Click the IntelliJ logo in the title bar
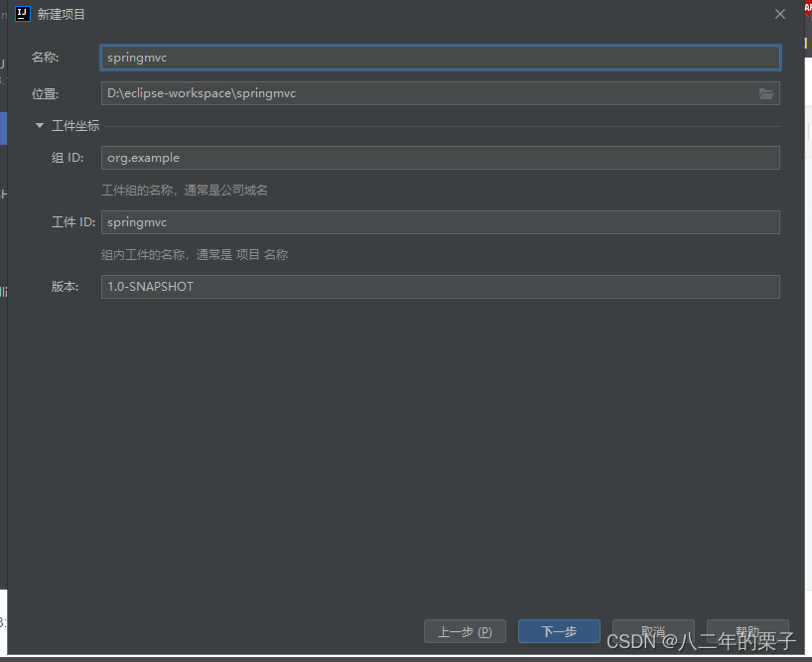The height and width of the screenshot is (662, 812). [x=23, y=14]
